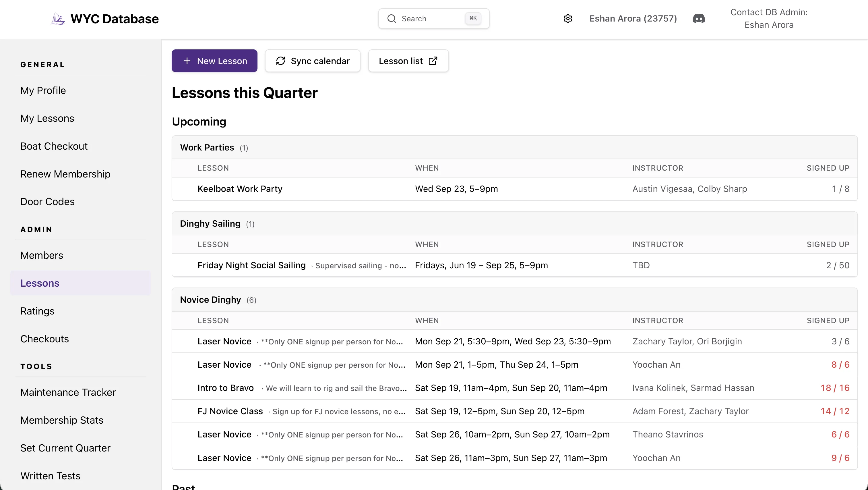This screenshot has height=490, width=868.
Task: Click instructors Adam Forest, Zachary Taylor
Action: pyautogui.click(x=690, y=411)
